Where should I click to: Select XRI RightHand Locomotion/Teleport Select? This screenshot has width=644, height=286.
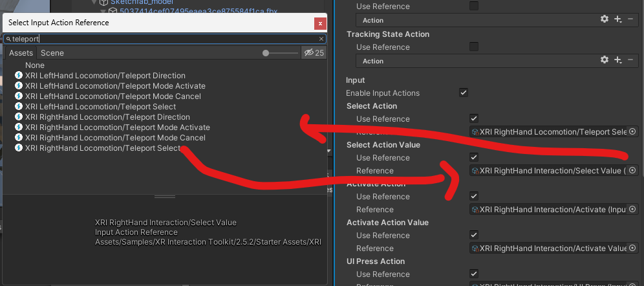[103, 148]
